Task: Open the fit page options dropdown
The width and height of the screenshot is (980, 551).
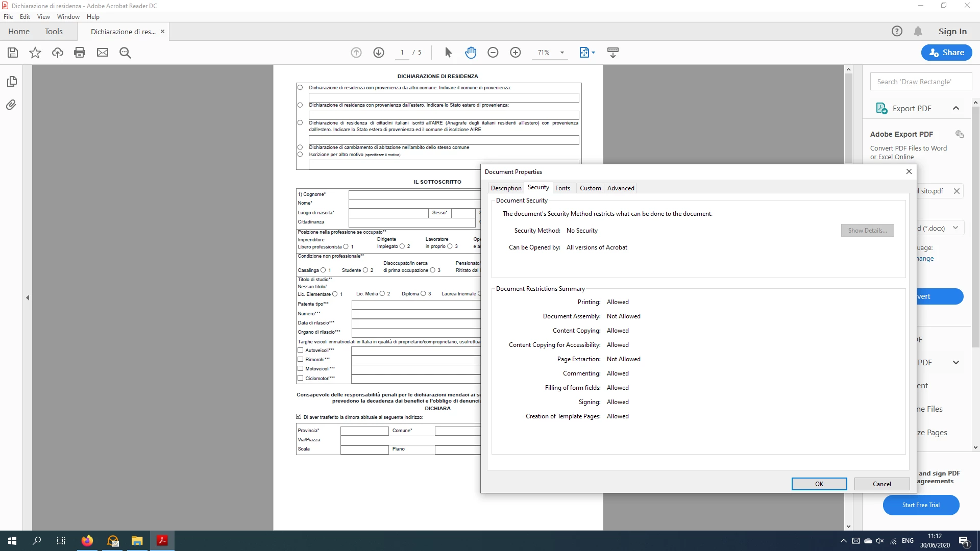Action: (x=593, y=53)
